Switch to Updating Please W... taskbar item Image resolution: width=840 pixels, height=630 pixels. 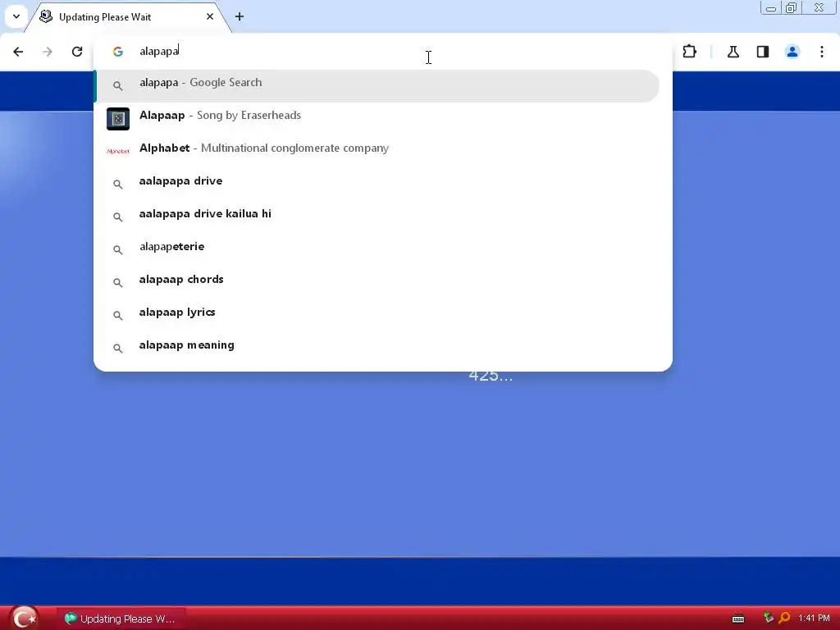121,619
